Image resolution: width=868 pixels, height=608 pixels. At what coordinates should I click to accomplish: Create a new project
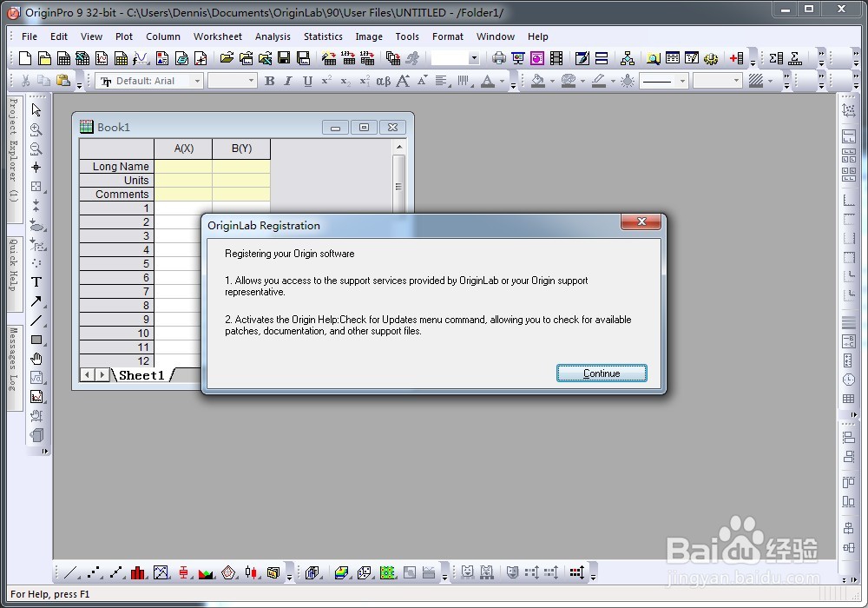24,59
